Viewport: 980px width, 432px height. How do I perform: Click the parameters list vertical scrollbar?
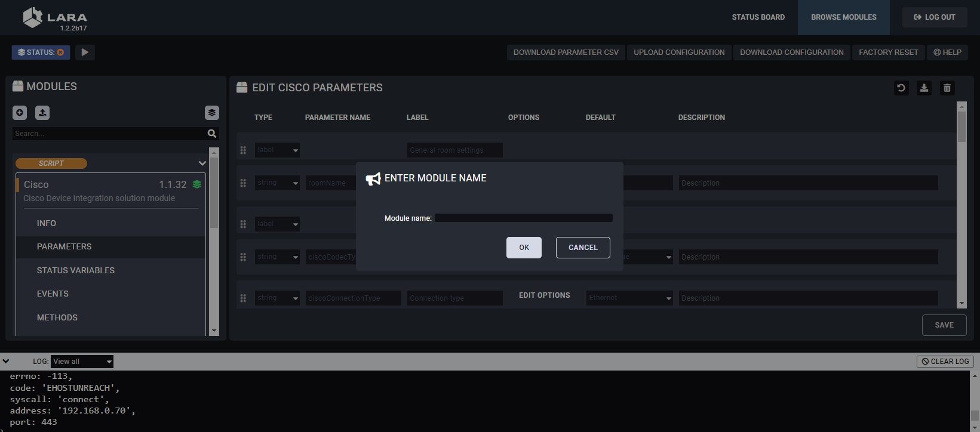[961, 203]
